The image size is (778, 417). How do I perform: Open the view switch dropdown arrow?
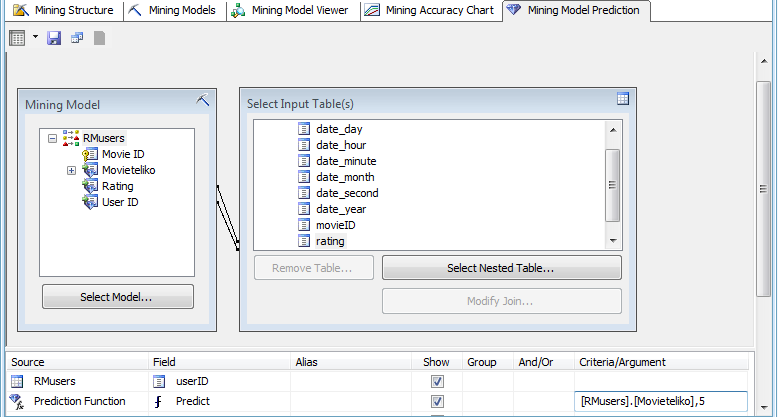(x=35, y=37)
